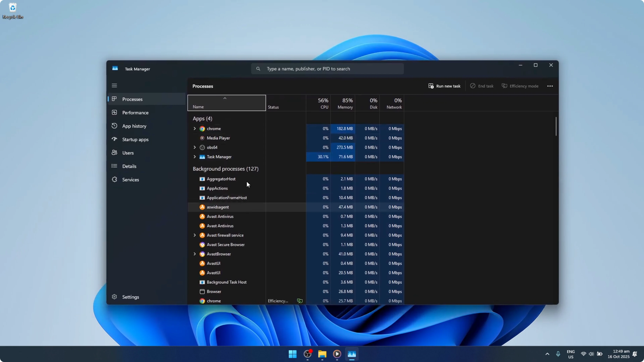Open OBS Studio from the taskbar
644x362 pixels.
point(307,354)
